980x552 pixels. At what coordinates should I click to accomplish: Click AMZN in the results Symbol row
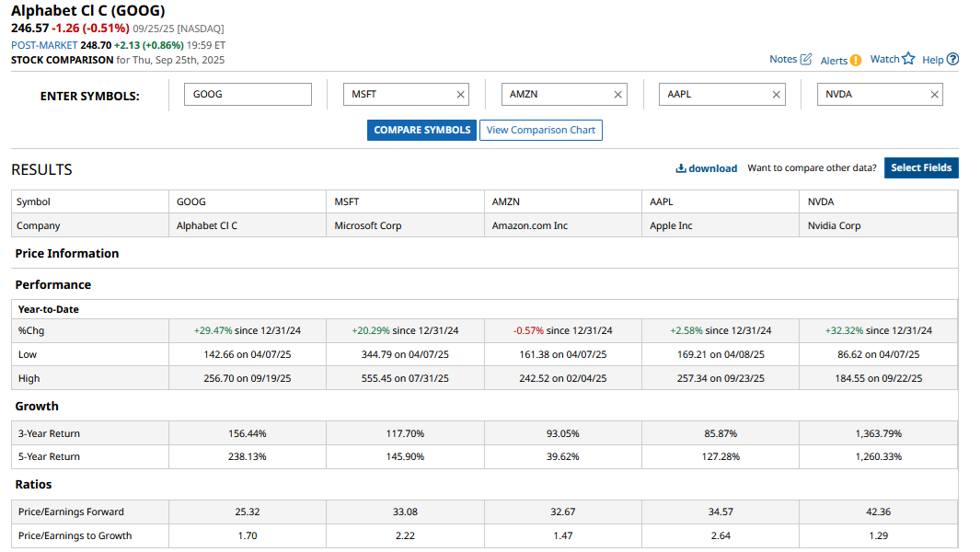coord(505,201)
